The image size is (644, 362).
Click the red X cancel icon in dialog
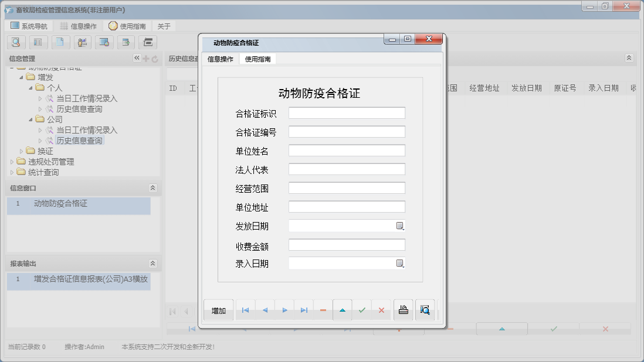tap(381, 310)
